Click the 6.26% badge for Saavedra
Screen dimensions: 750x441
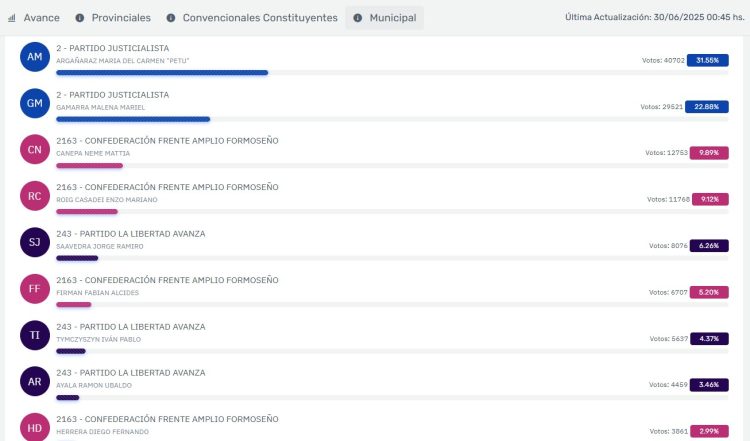click(707, 246)
